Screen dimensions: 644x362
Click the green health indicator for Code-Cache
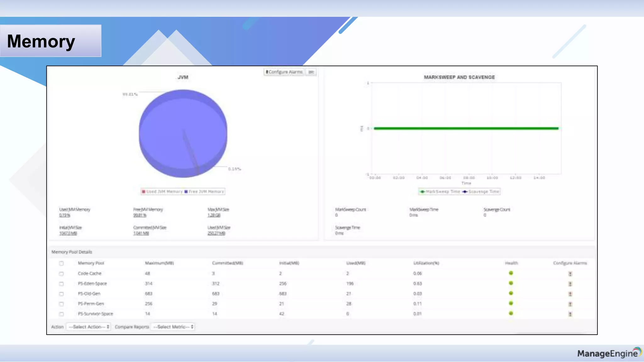pos(511,273)
